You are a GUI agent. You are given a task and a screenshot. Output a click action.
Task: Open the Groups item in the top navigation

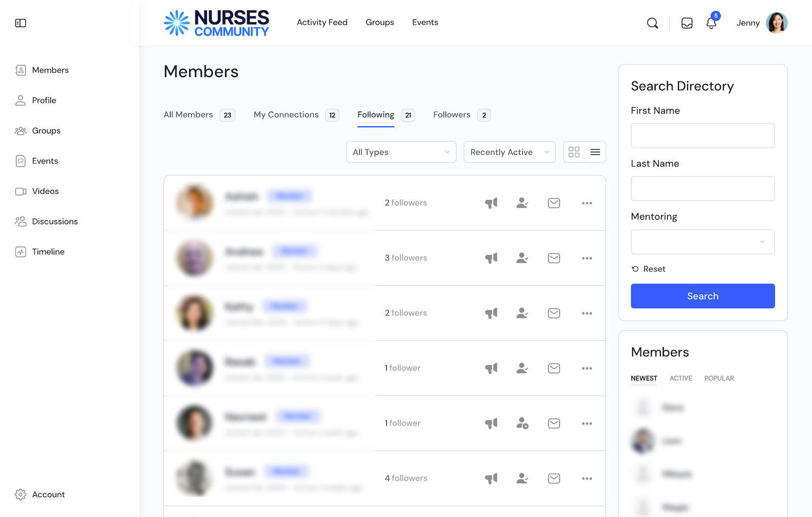[380, 22]
